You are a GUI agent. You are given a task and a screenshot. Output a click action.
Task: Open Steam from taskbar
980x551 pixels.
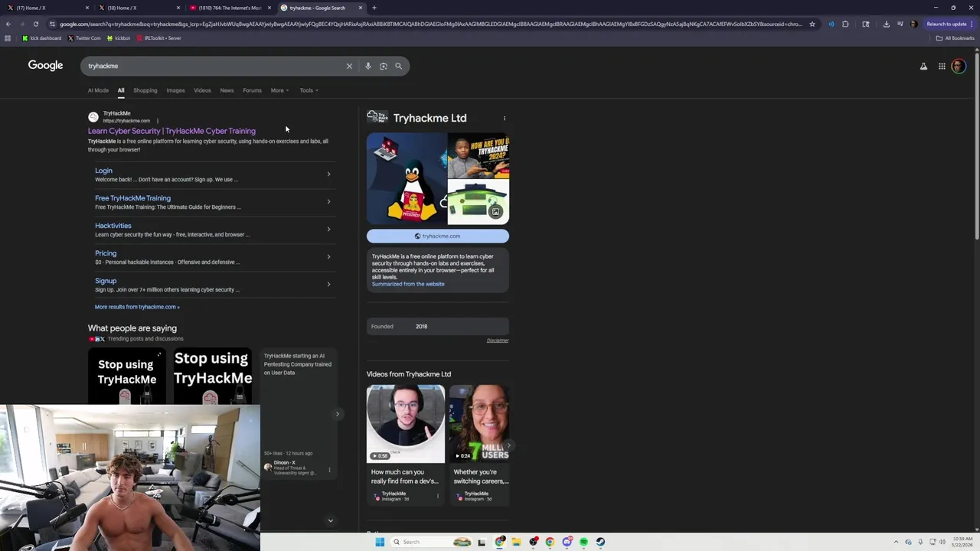point(600,542)
